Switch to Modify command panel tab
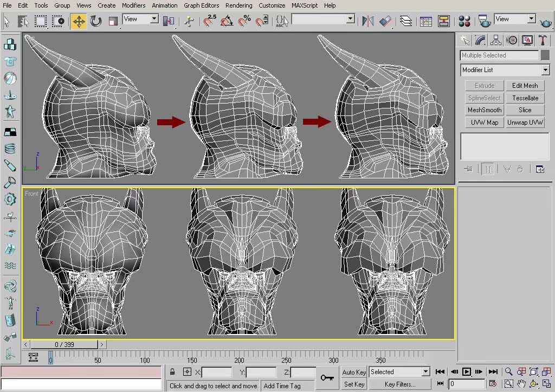The image size is (555, 392). coord(480,40)
